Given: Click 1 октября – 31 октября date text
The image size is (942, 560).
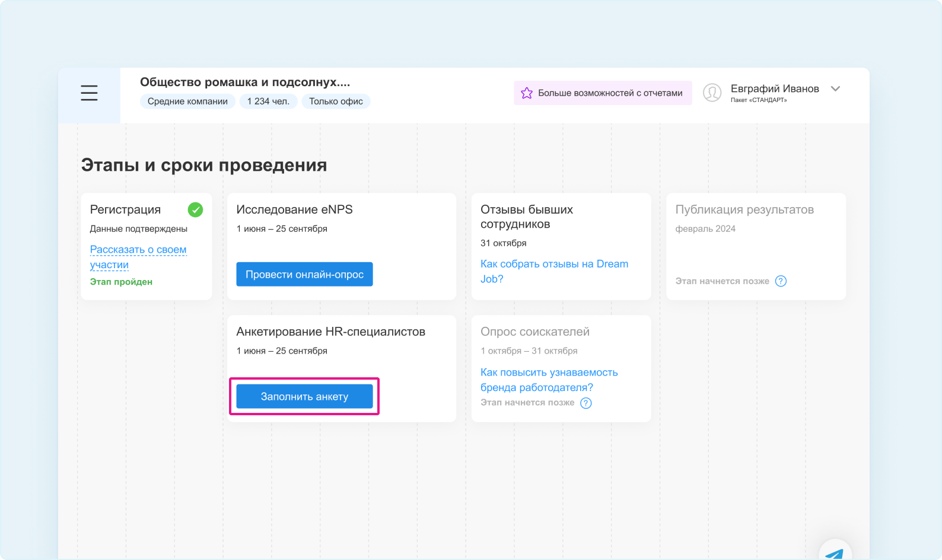Looking at the screenshot, I should 529,351.
